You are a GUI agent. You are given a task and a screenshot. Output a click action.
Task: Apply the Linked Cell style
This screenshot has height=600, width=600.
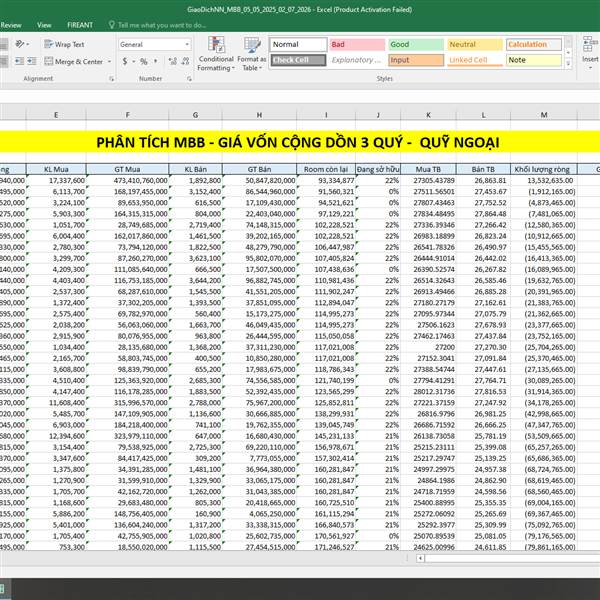coord(475,60)
